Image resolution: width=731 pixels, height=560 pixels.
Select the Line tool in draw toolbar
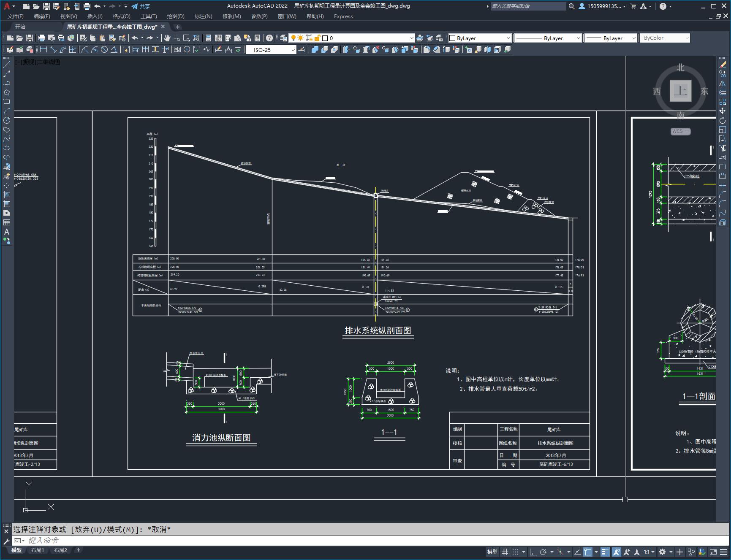7,65
